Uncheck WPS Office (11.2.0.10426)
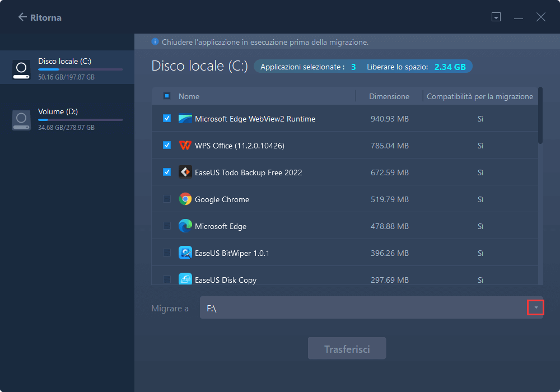This screenshot has height=392, width=560. 167,145
